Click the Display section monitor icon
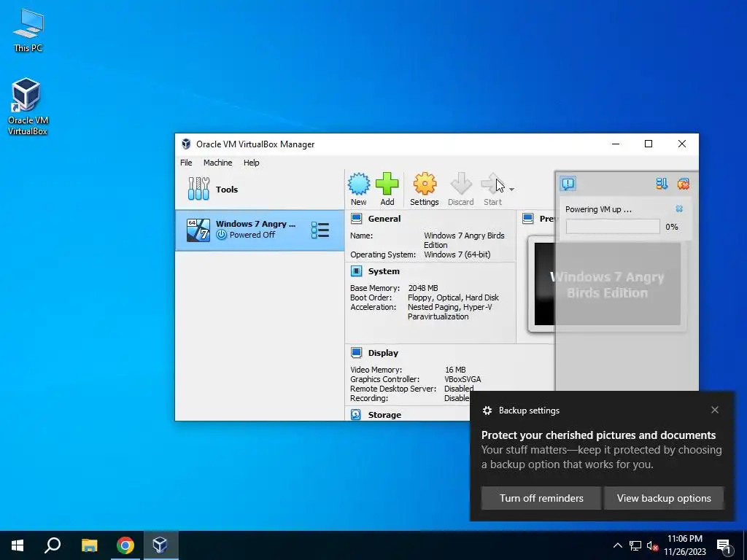The width and height of the screenshot is (747, 560). click(x=356, y=353)
